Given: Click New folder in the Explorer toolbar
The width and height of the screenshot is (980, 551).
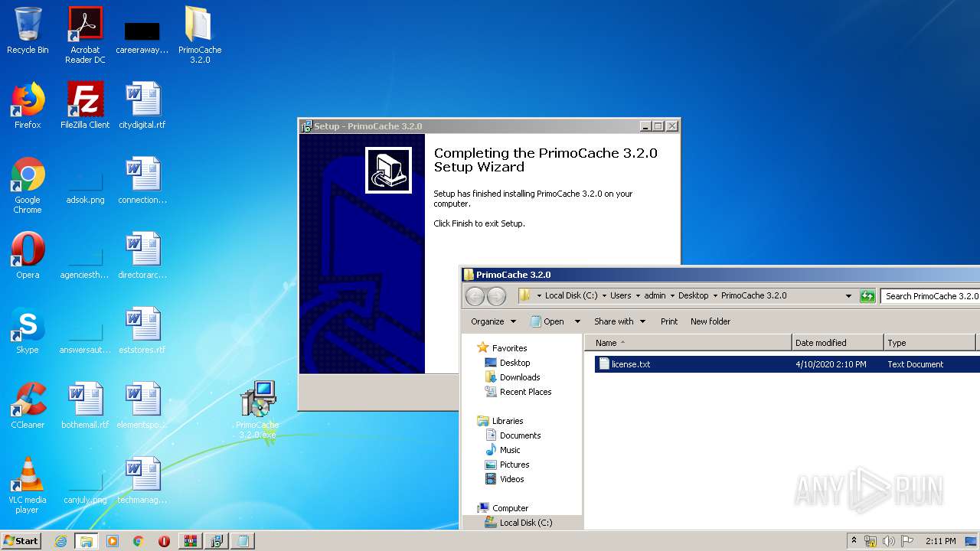Looking at the screenshot, I should coord(710,321).
